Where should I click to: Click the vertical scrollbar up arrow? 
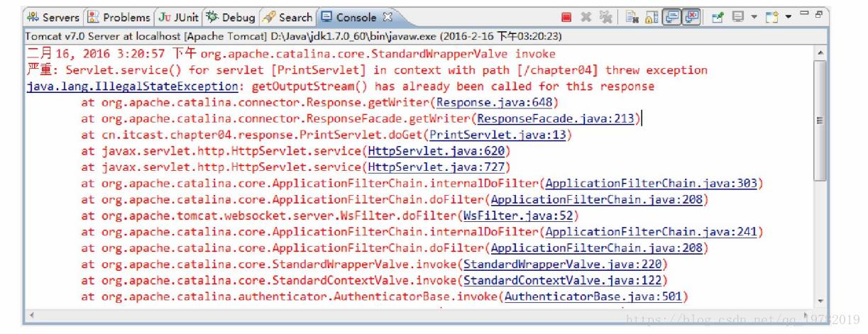820,52
